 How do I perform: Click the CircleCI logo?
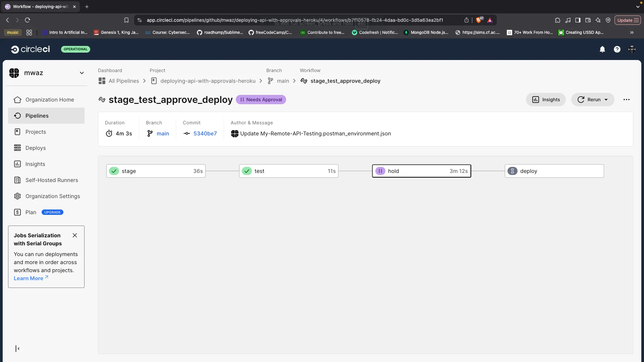[31, 49]
